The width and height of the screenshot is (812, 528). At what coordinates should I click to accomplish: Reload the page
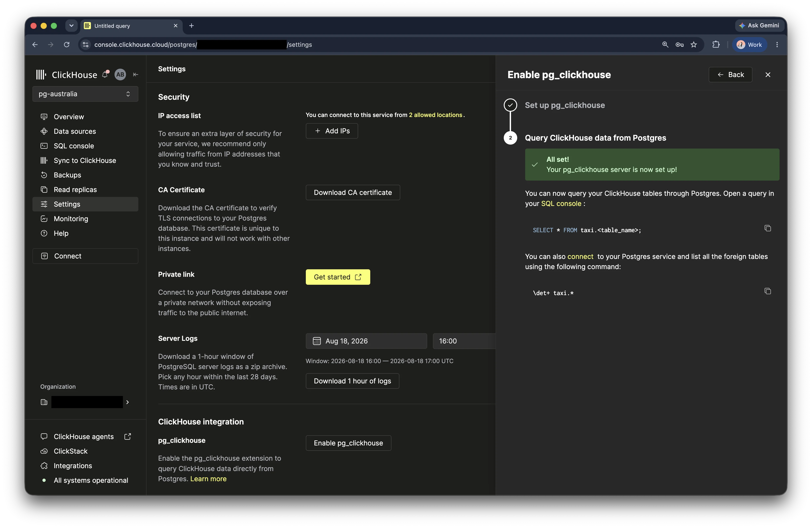[67, 45]
